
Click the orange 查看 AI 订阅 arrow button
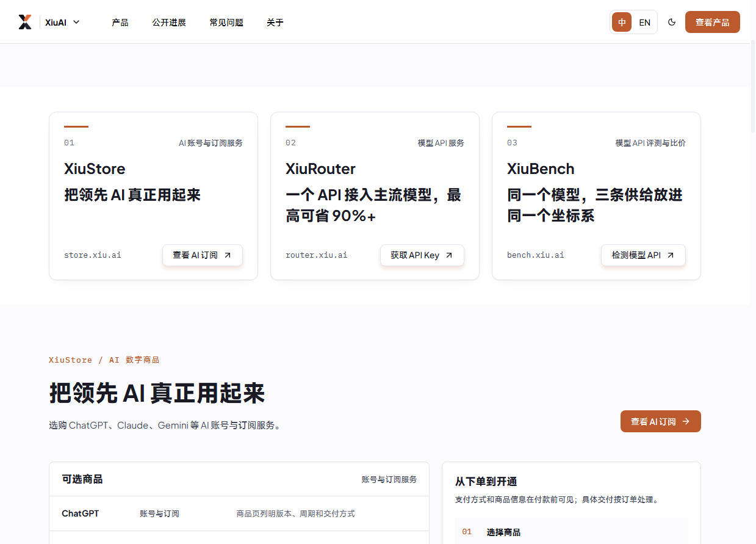click(x=660, y=421)
